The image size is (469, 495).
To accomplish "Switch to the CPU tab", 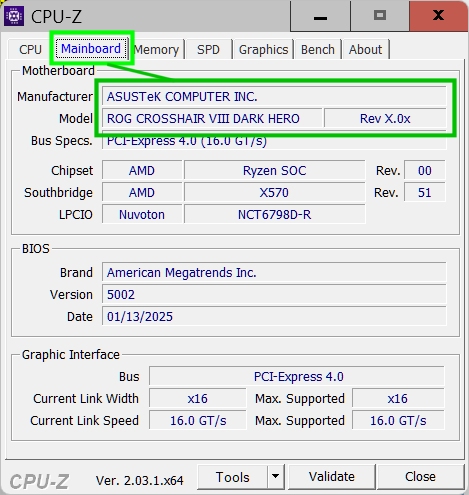I will [x=30, y=50].
